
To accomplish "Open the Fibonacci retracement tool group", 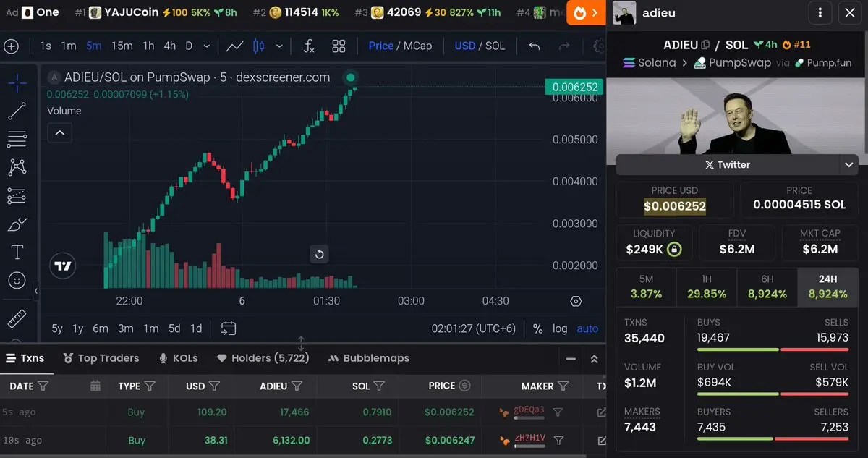I will pos(17,139).
